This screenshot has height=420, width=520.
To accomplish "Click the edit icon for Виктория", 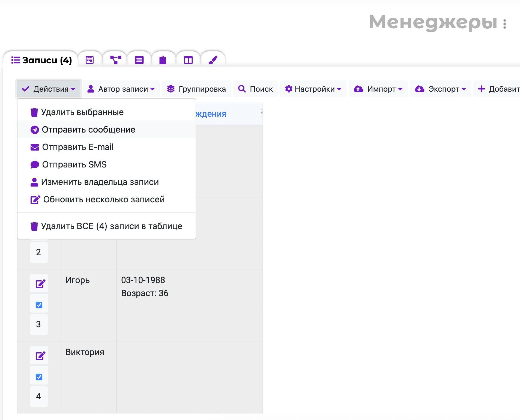I will click(x=40, y=356).
